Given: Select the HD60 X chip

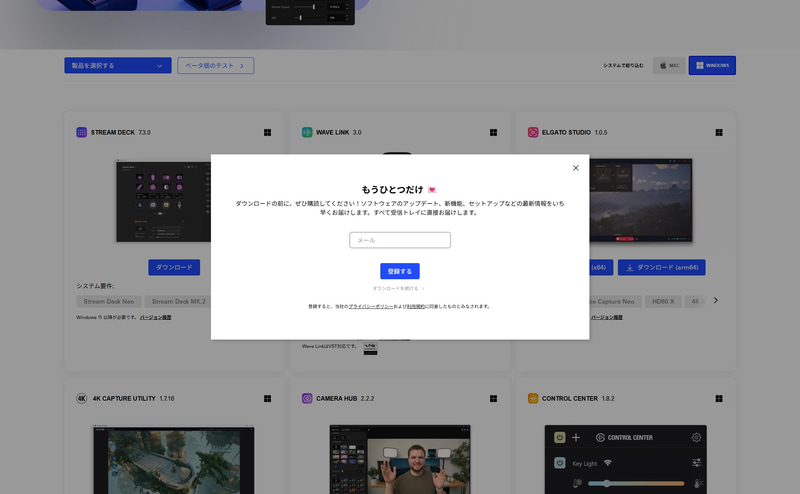Looking at the screenshot, I should pos(663,302).
